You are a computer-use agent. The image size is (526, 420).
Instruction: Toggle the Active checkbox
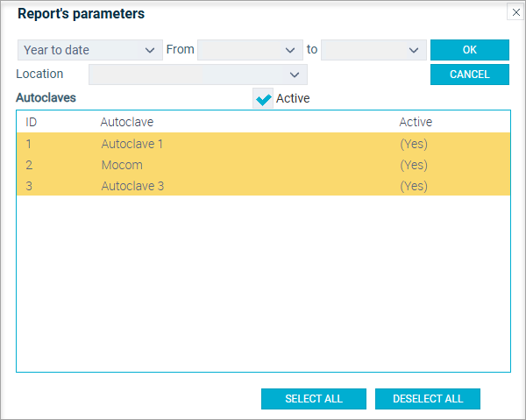tap(263, 98)
